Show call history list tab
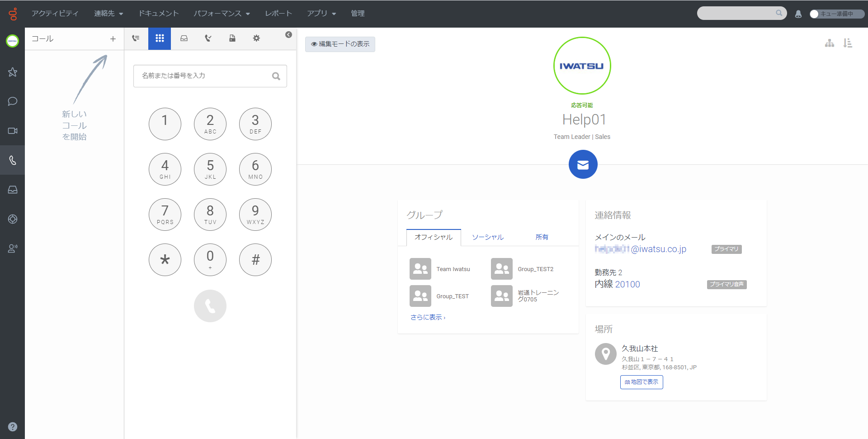Viewport: 868px width, 439px height. [136, 38]
